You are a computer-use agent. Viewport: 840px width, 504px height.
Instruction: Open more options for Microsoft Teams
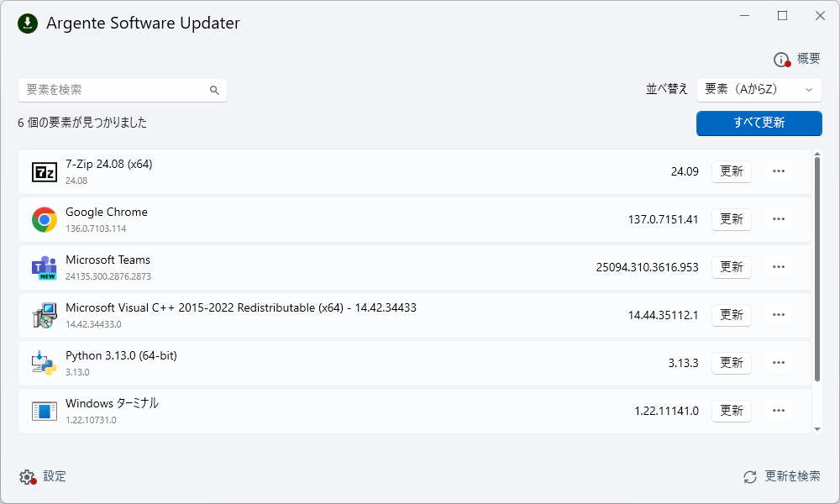(779, 267)
